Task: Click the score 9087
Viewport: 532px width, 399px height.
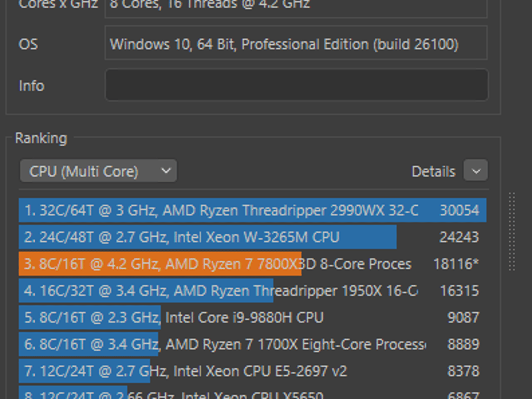Action: pyautogui.click(x=463, y=317)
